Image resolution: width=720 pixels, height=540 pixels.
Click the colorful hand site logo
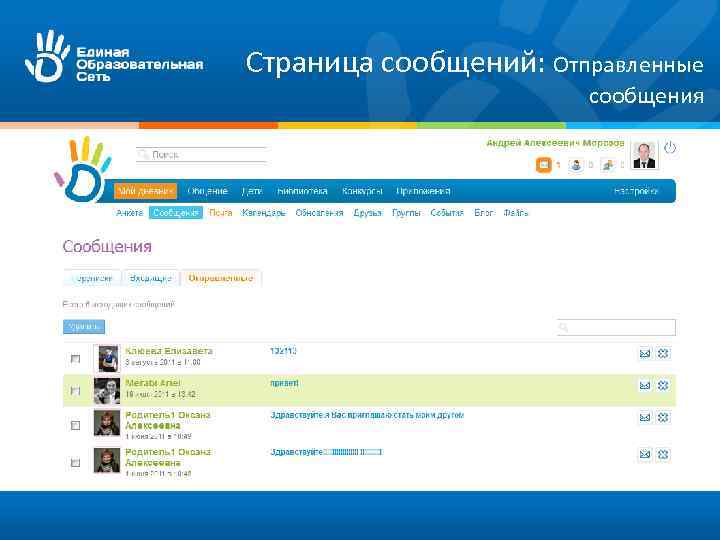point(83,169)
